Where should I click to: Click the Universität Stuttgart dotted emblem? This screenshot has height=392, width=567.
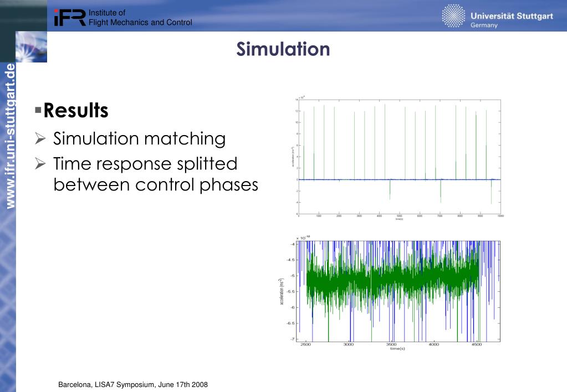coord(453,16)
